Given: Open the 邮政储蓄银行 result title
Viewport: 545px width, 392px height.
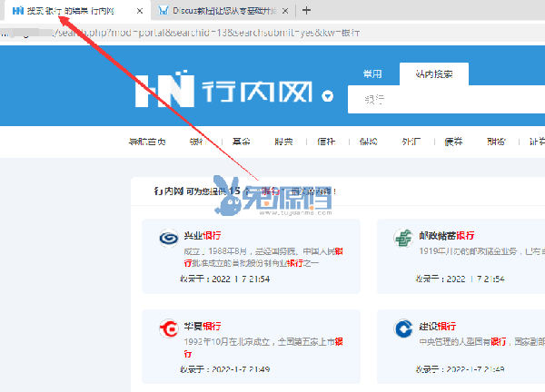Looking at the screenshot, I should pyautogui.click(x=447, y=236).
